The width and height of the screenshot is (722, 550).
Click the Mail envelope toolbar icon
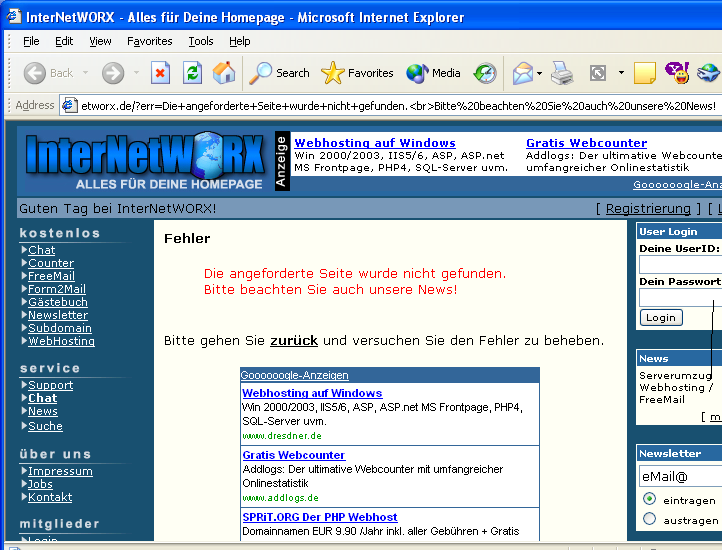coord(523,73)
